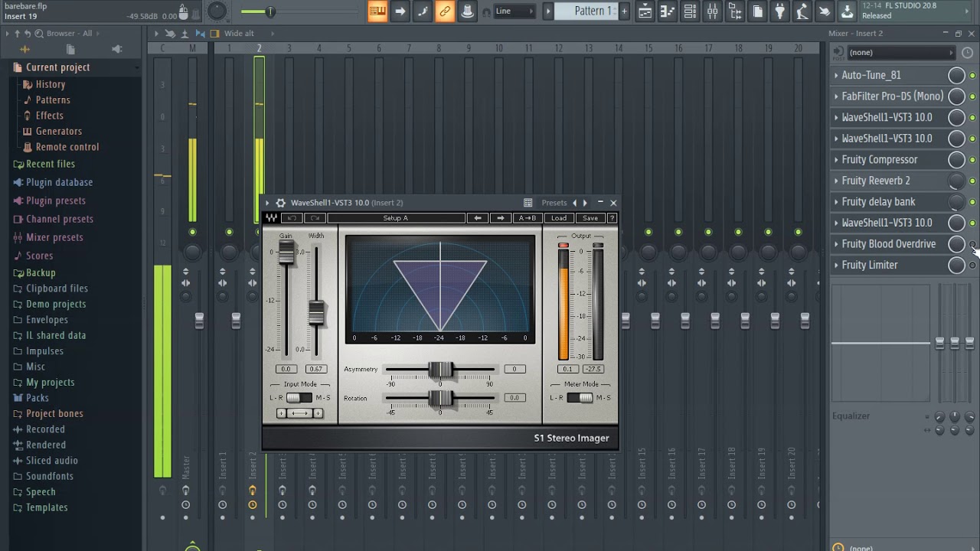This screenshot has width=980, height=551.
Task: Expand plugin options arrow left of gear
Action: (267, 203)
